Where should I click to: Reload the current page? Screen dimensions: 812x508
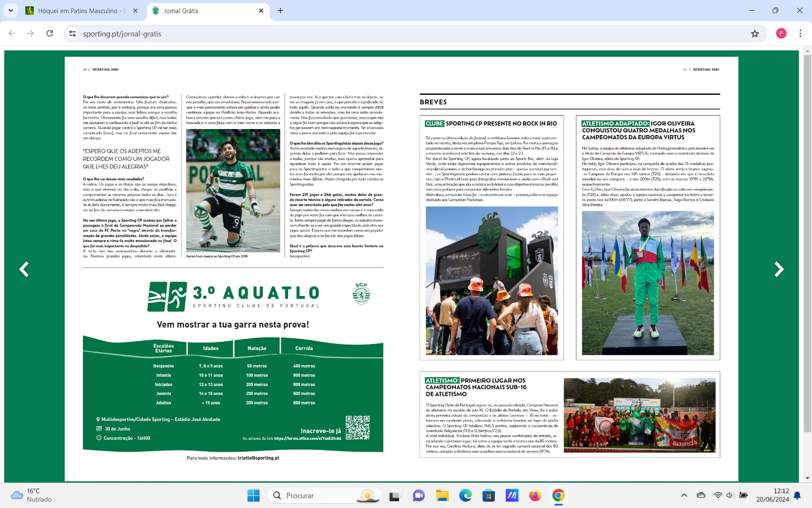click(x=49, y=33)
